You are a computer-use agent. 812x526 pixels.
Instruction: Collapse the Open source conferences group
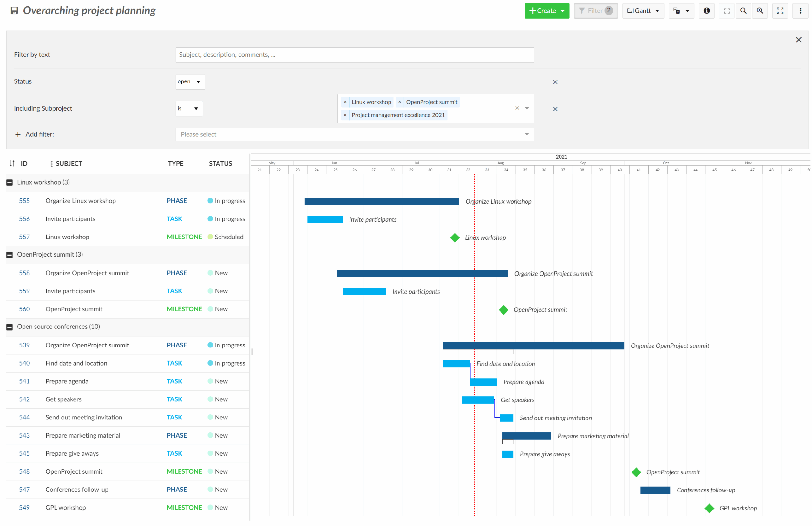[9, 327]
